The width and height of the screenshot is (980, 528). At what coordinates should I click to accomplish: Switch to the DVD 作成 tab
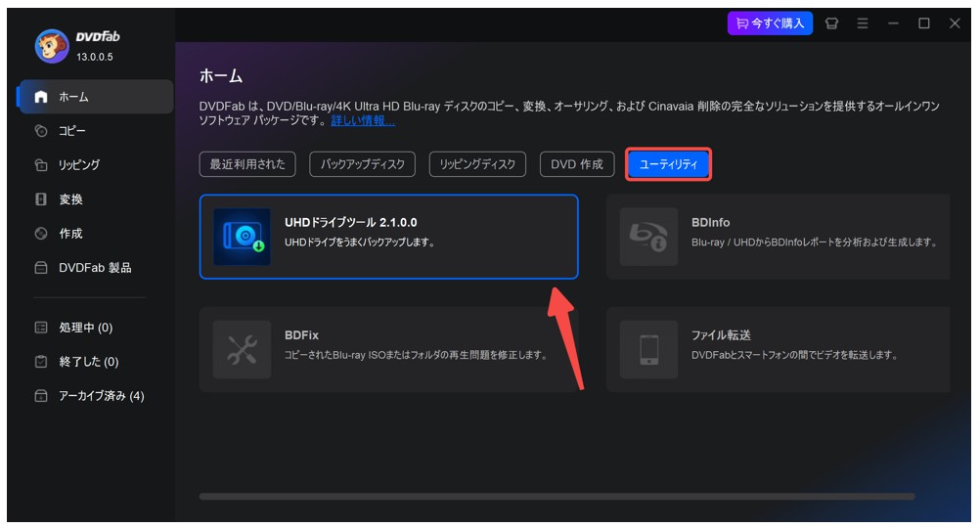pyautogui.click(x=577, y=164)
